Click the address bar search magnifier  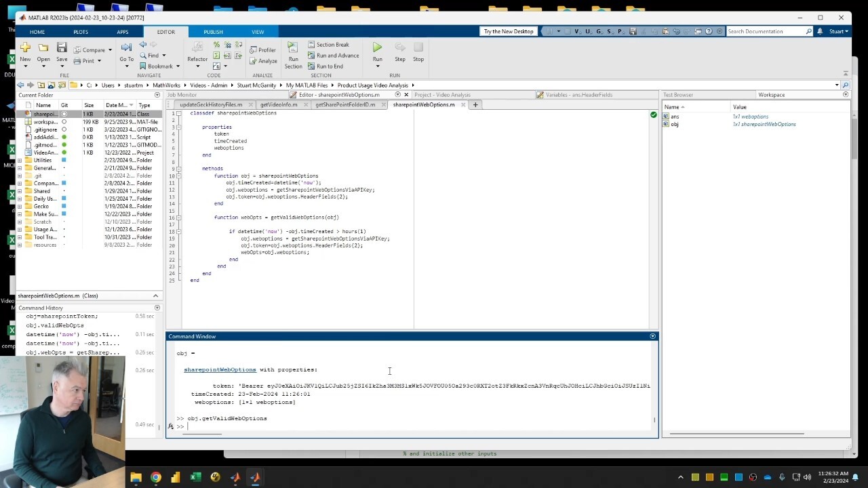click(845, 85)
